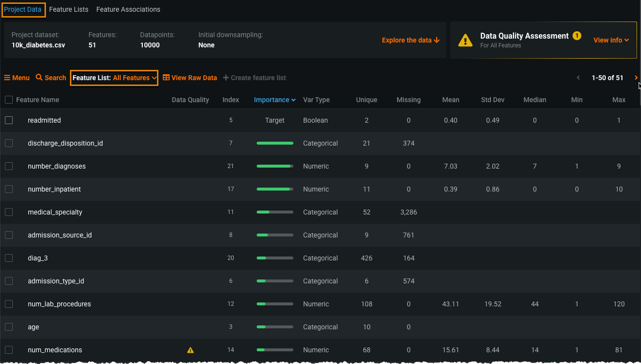Viewport: 641px width, 364px height.
Task: Click the Explore the data link
Action: pyautogui.click(x=410, y=40)
